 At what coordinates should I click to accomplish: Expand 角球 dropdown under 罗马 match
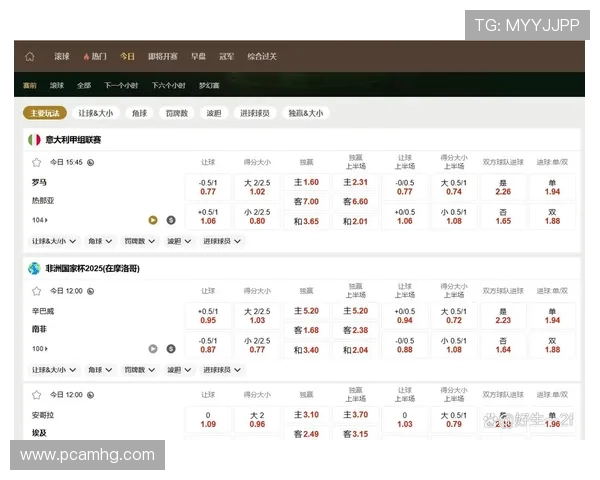tap(100, 241)
